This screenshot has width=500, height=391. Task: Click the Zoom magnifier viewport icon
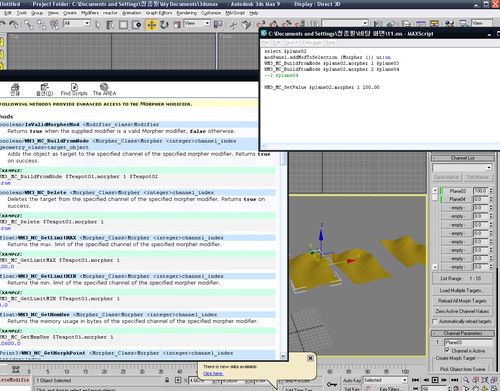coord(466,380)
